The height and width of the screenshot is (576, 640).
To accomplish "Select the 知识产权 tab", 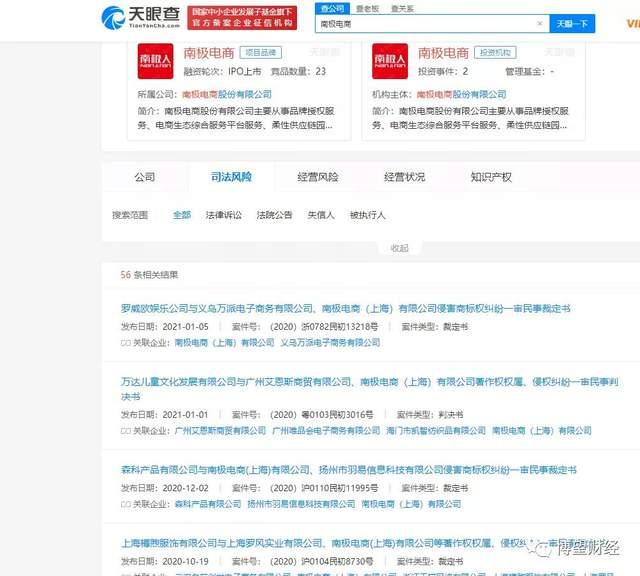I will pyautogui.click(x=491, y=177).
